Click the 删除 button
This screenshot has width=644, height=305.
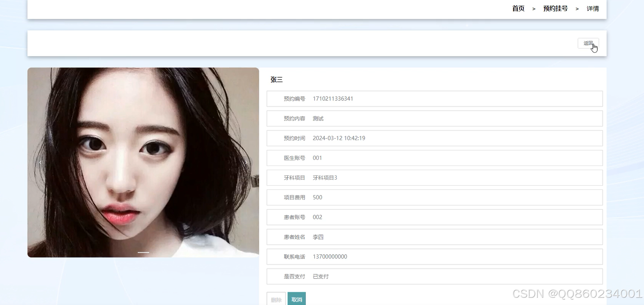[276, 299]
